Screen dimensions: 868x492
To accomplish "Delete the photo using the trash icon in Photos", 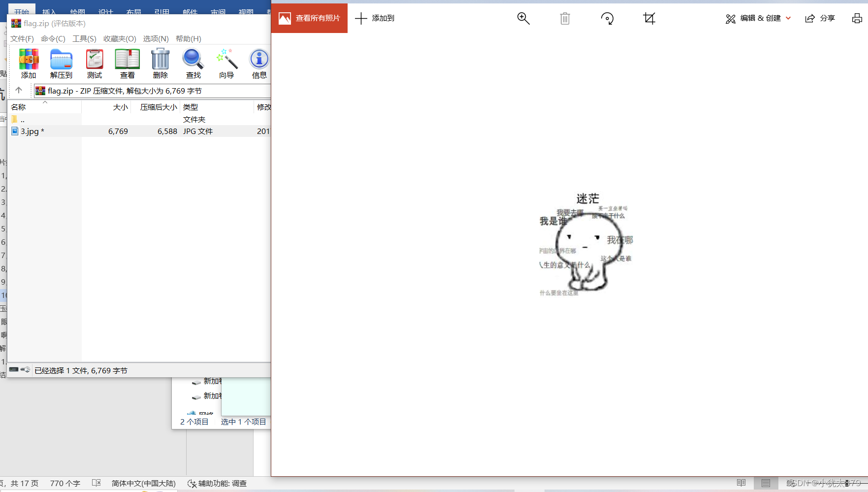I will pos(565,18).
